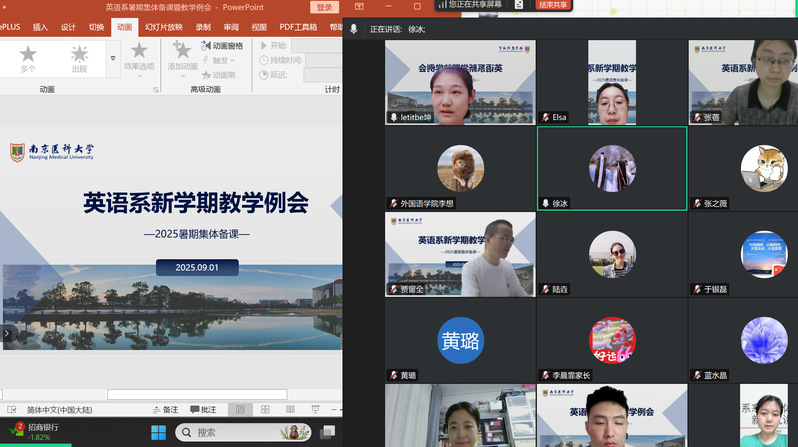Open the Windows Start menu
The height and width of the screenshot is (447, 798).
158,432
